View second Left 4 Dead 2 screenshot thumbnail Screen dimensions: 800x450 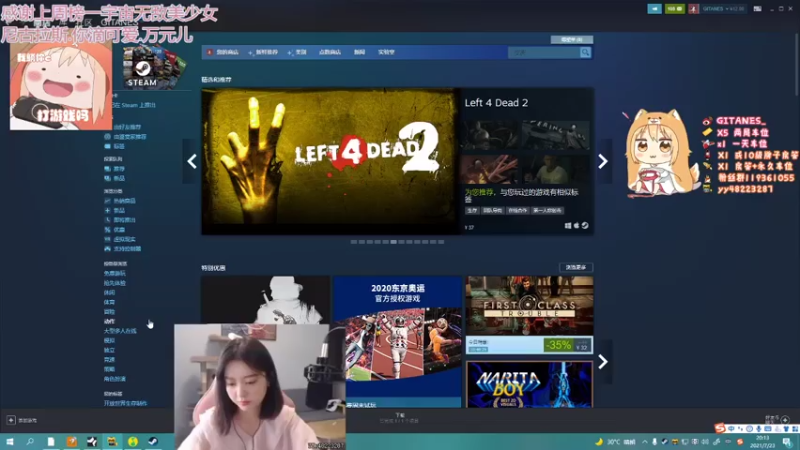pos(555,135)
